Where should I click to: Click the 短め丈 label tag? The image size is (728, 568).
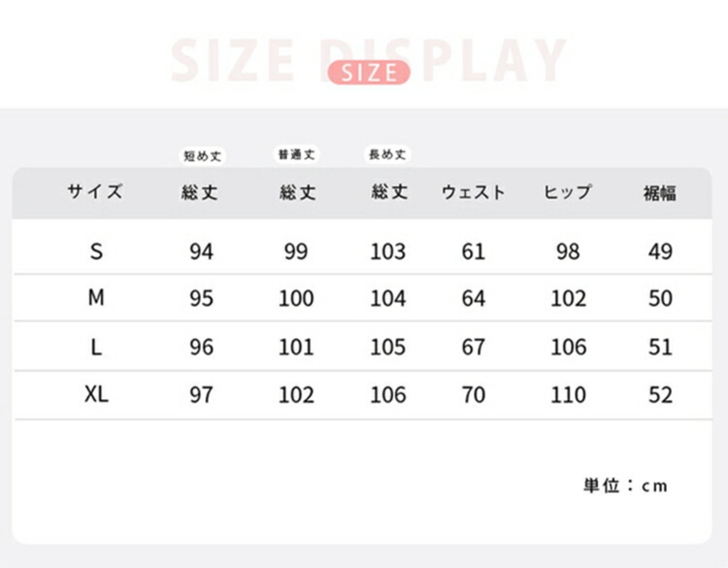202,156
